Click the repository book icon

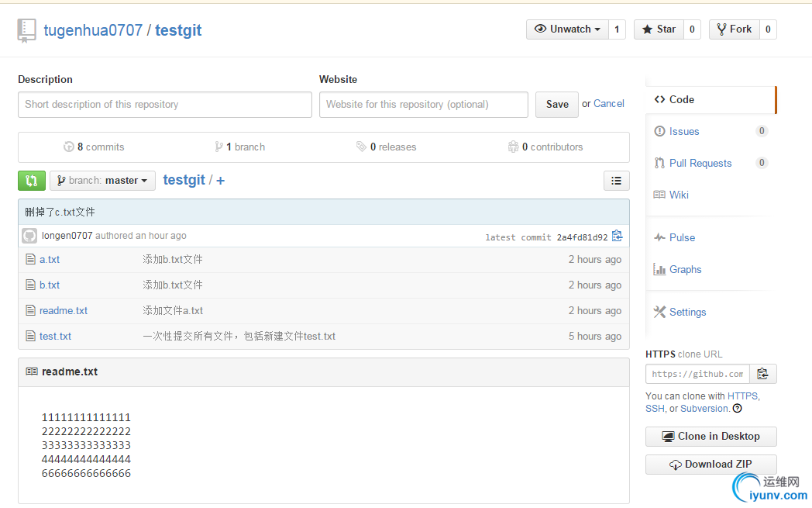click(27, 30)
